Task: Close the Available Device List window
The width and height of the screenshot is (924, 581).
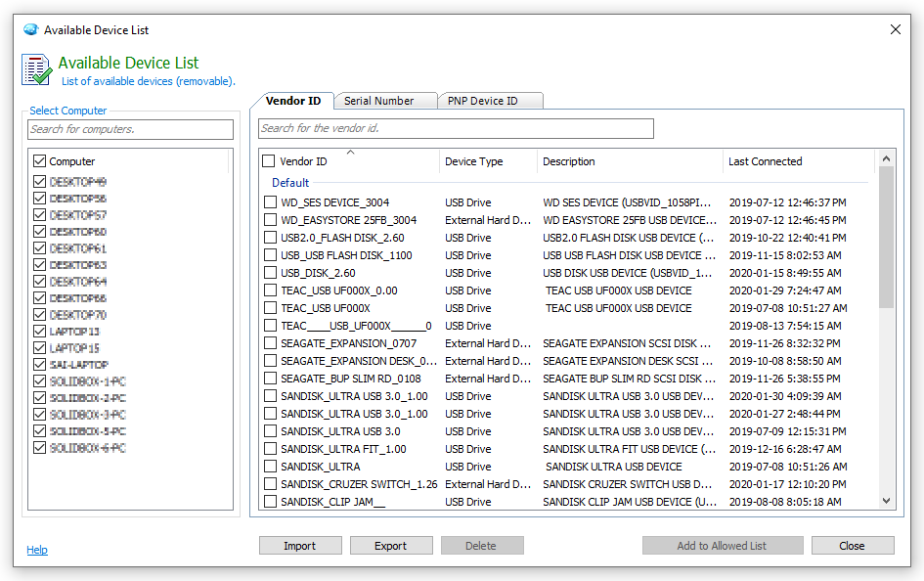Action: 895,29
